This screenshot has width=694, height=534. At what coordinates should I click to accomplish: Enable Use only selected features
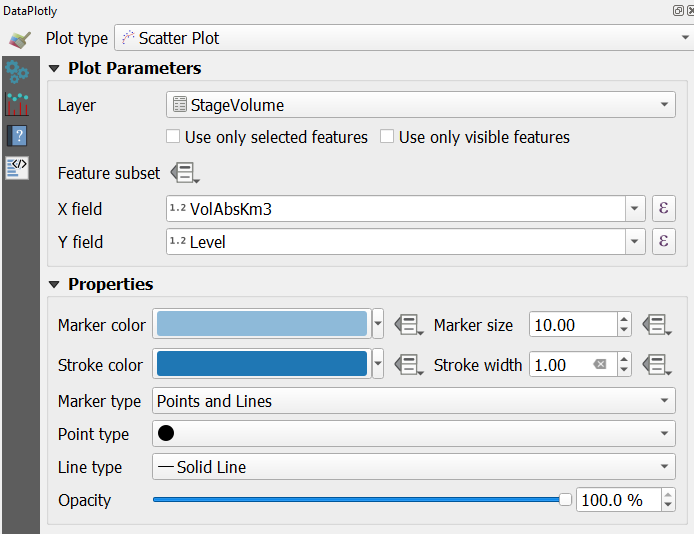pos(174,137)
